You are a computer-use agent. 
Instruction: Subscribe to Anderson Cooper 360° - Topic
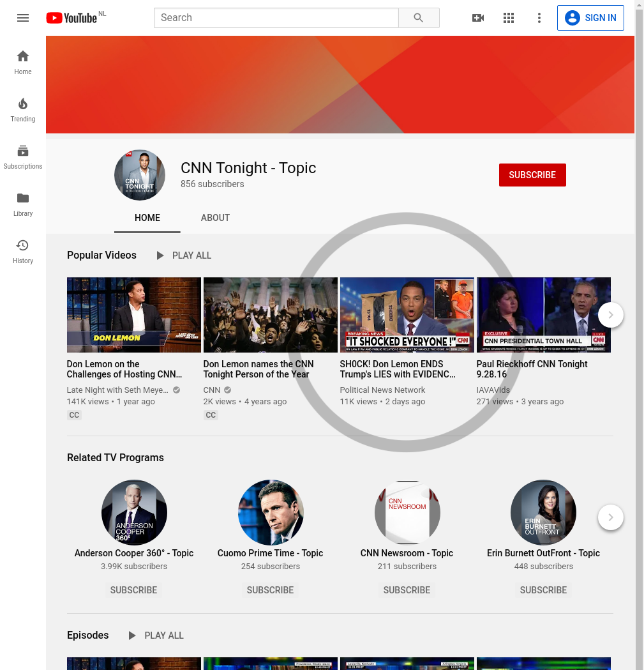(133, 590)
